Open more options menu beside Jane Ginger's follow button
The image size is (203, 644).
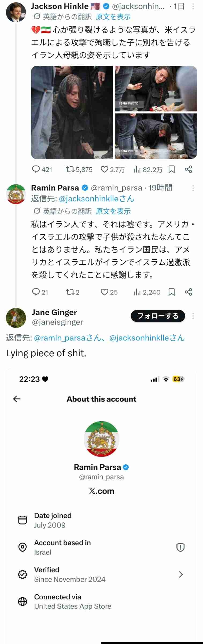193,316
